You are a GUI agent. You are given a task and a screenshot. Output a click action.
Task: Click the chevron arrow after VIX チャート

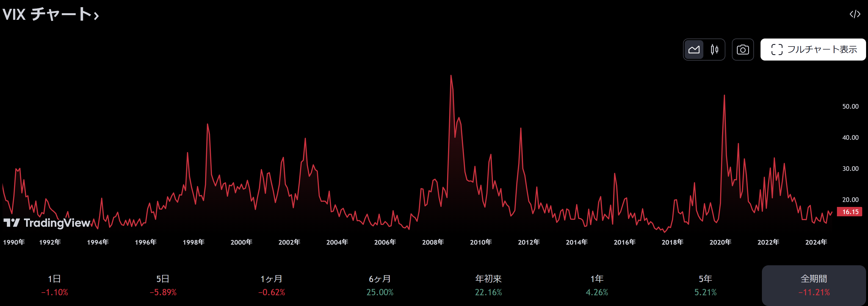(x=96, y=15)
